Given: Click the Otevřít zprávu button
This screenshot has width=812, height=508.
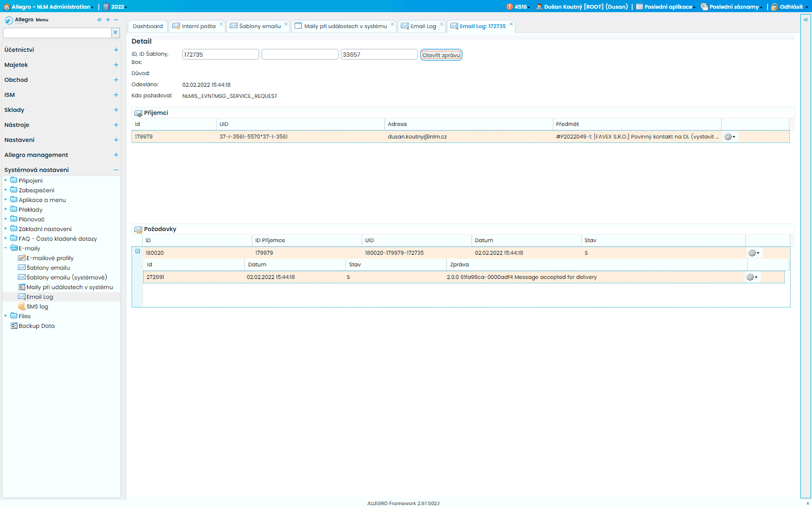Looking at the screenshot, I should click(x=441, y=55).
